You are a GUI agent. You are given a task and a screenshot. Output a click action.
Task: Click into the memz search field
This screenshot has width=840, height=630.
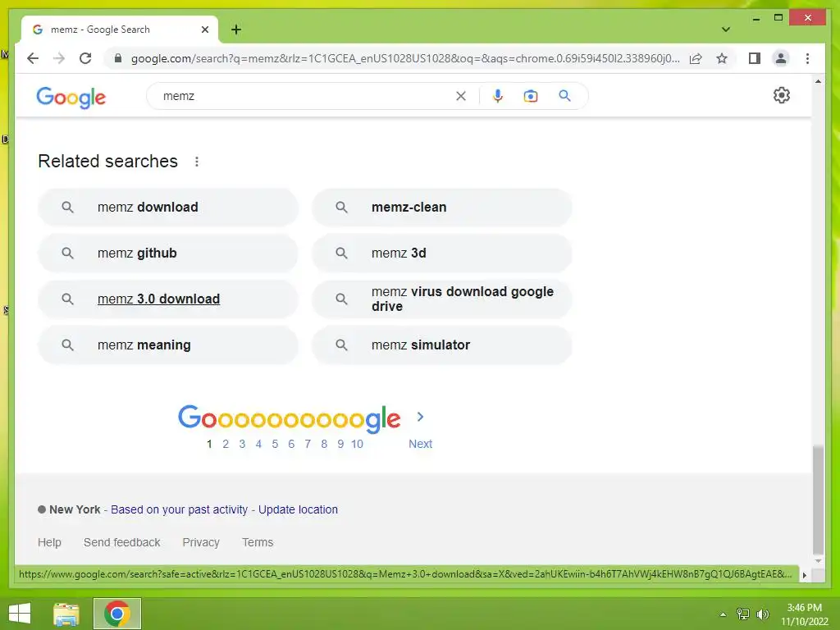[305, 96]
